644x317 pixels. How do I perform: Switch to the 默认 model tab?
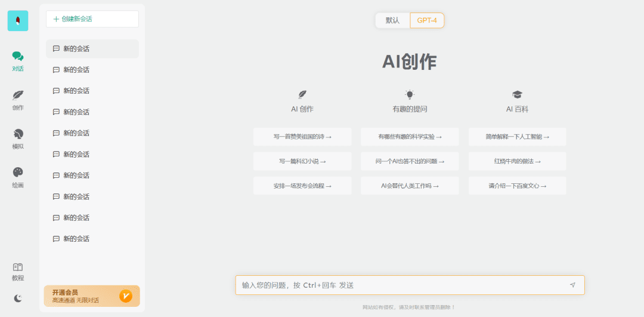pyautogui.click(x=392, y=20)
